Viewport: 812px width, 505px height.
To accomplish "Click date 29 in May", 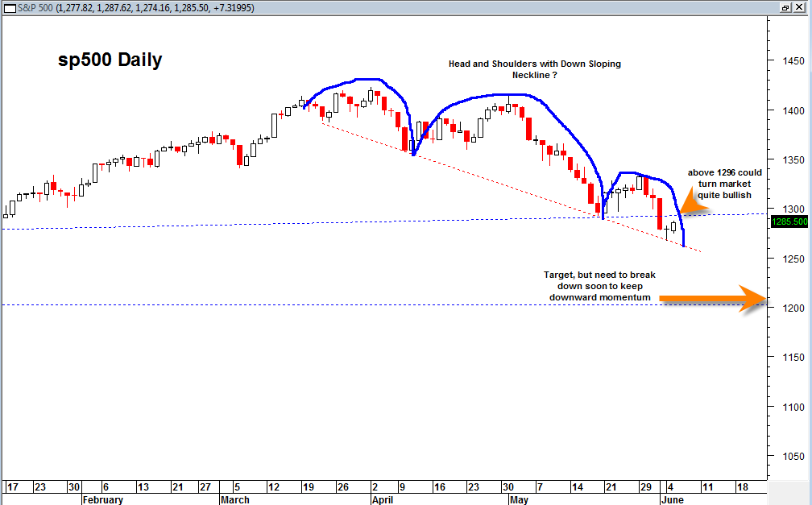I will (x=646, y=486).
